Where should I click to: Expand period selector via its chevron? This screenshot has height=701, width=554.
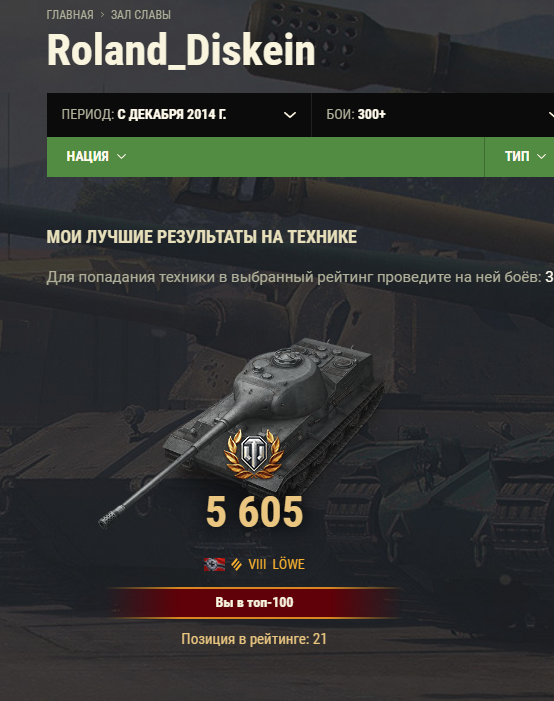coord(290,115)
